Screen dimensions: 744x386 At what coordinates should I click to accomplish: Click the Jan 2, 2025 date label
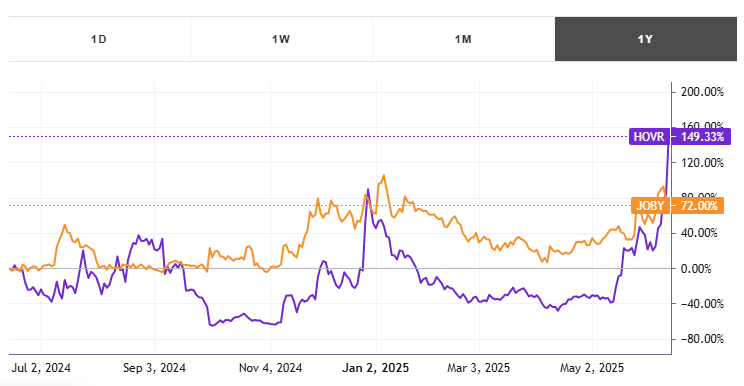376,368
